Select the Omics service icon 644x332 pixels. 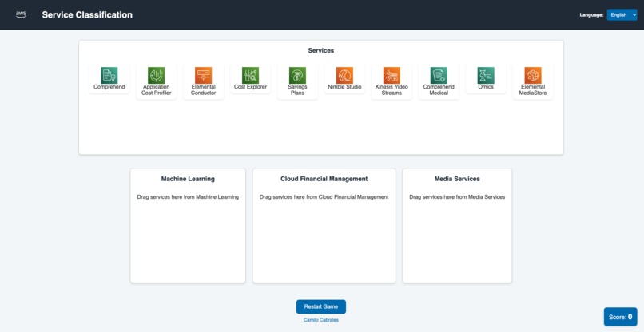[486, 76]
